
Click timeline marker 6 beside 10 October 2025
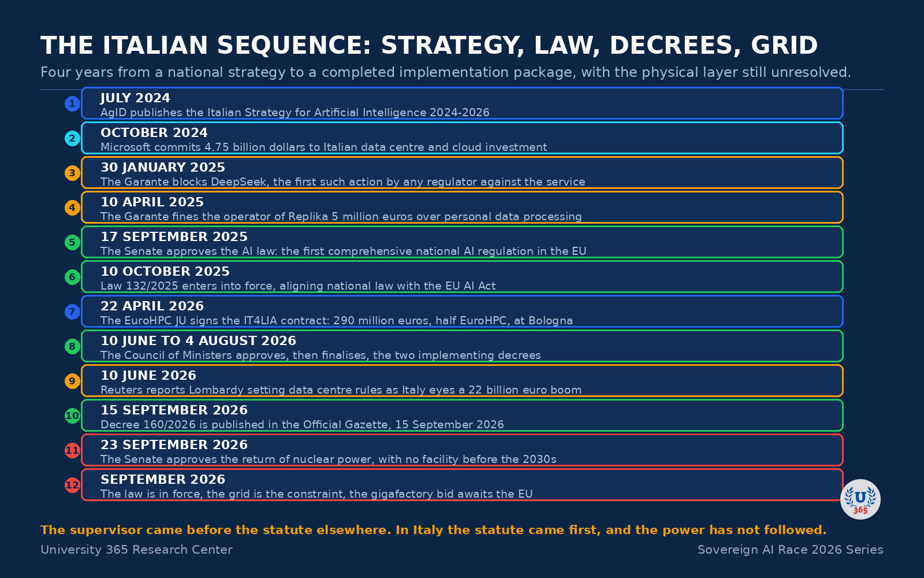coord(72,277)
